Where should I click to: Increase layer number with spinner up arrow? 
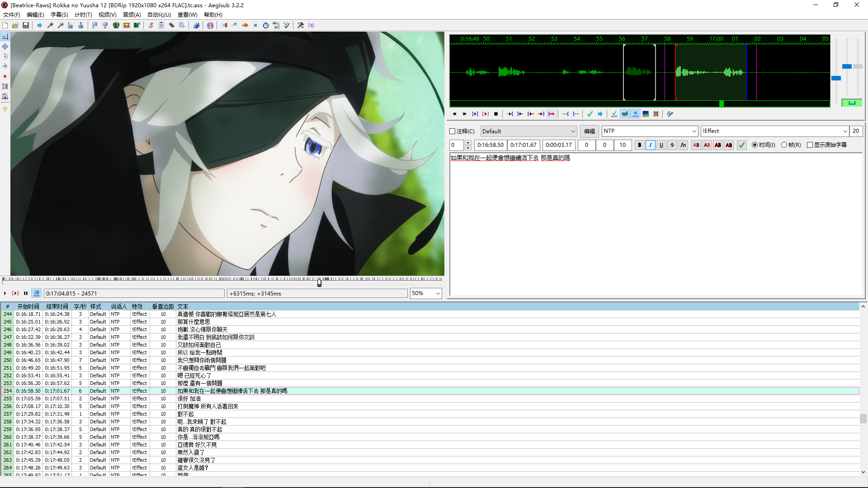point(468,142)
